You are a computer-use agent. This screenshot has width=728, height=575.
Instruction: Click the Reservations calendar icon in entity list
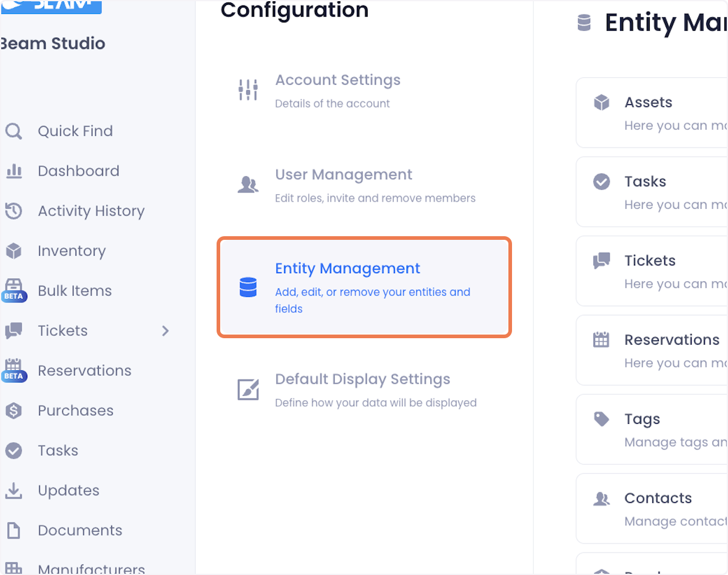click(x=601, y=340)
